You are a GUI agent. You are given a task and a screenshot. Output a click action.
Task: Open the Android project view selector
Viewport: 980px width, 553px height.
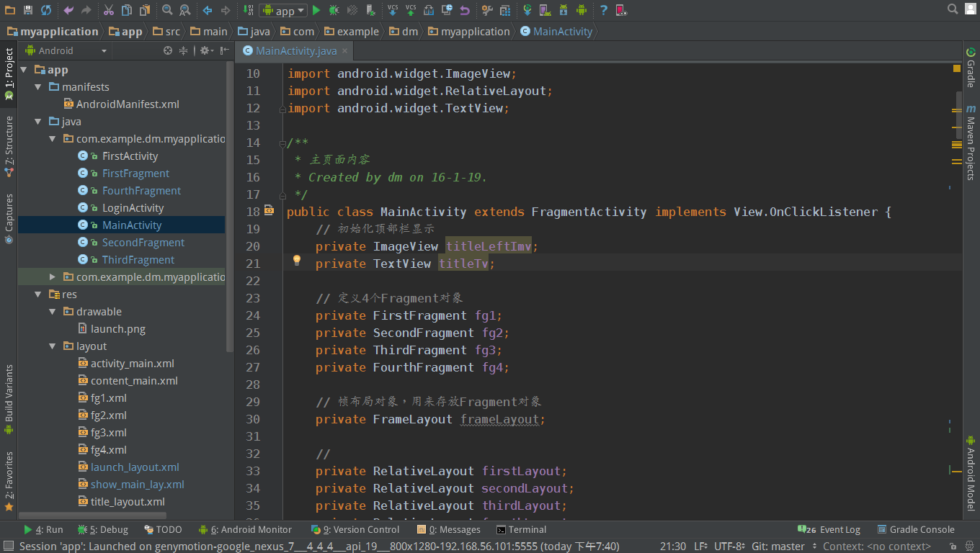63,50
